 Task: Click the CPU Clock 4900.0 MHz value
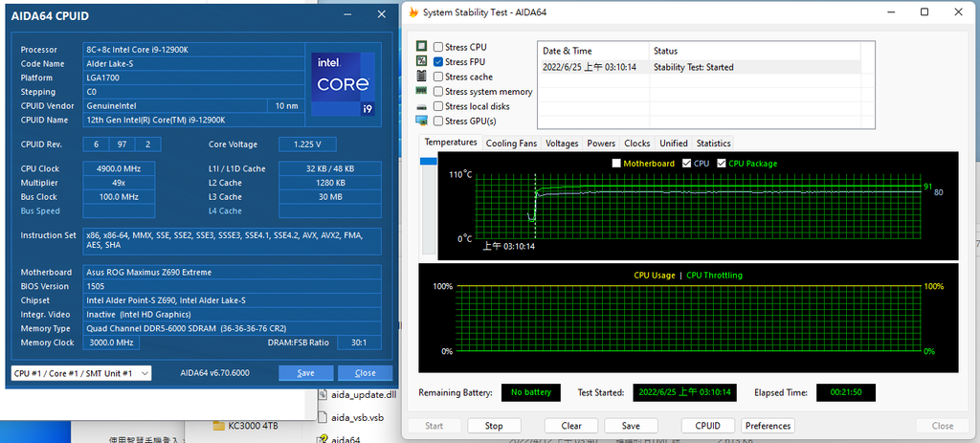coord(119,168)
